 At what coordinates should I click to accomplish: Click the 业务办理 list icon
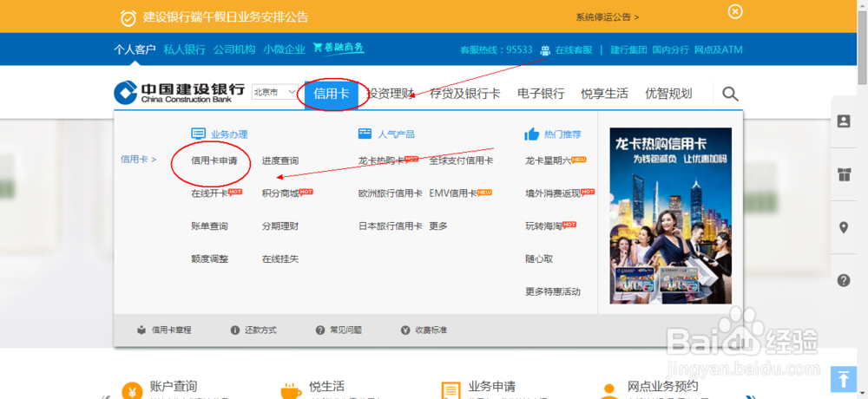pos(198,134)
